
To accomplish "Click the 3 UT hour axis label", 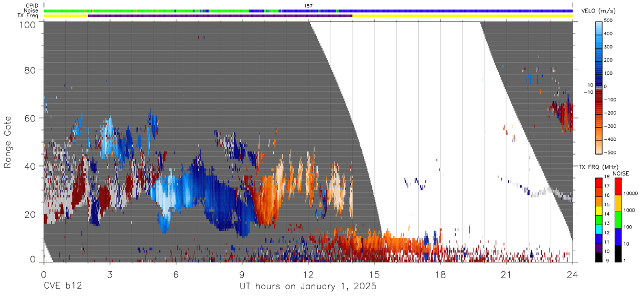I will [x=110, y=274].
